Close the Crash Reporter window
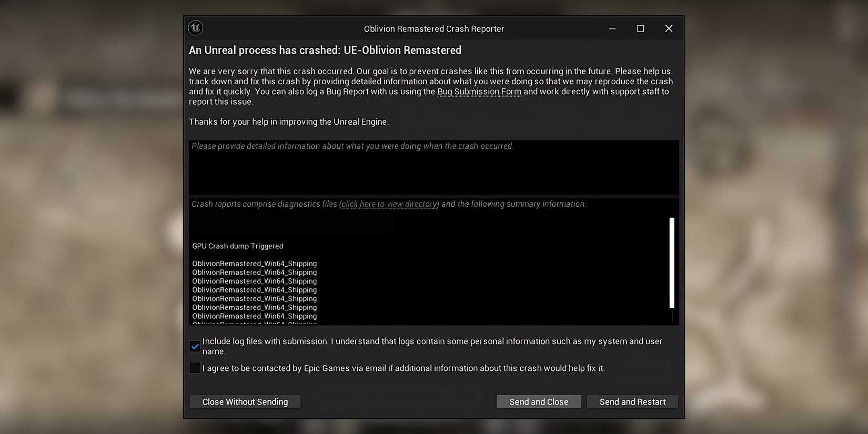Screen dimensions: 868x434 point(669,28)
